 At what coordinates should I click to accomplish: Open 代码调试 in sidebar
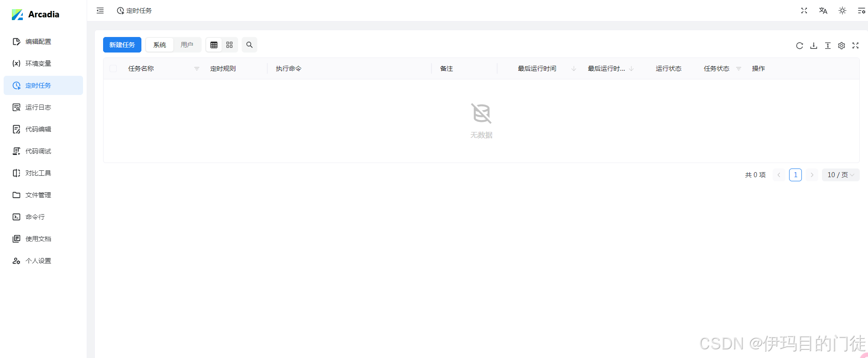[43, 151]
